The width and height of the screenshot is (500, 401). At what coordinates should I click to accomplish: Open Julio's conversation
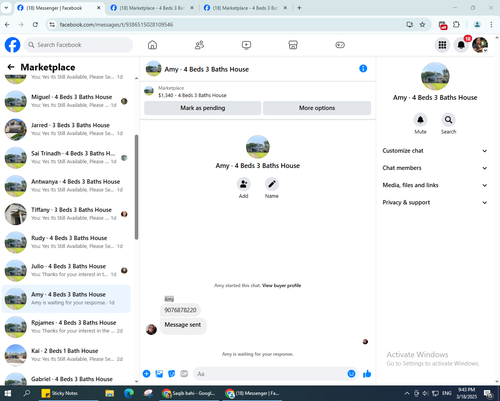[x=66, y=270]
